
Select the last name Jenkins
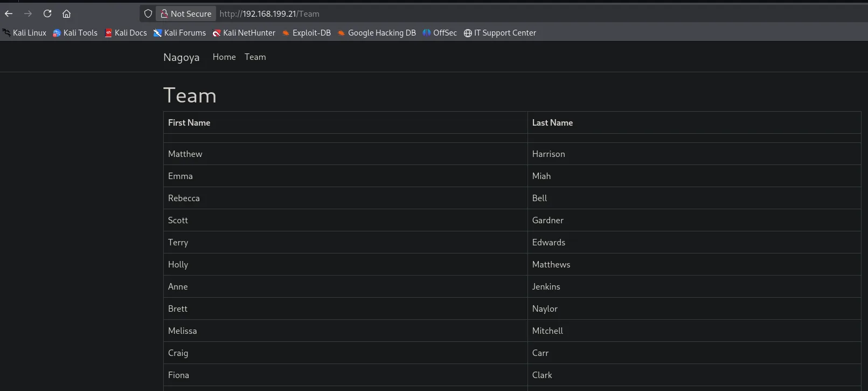point(546,286)
